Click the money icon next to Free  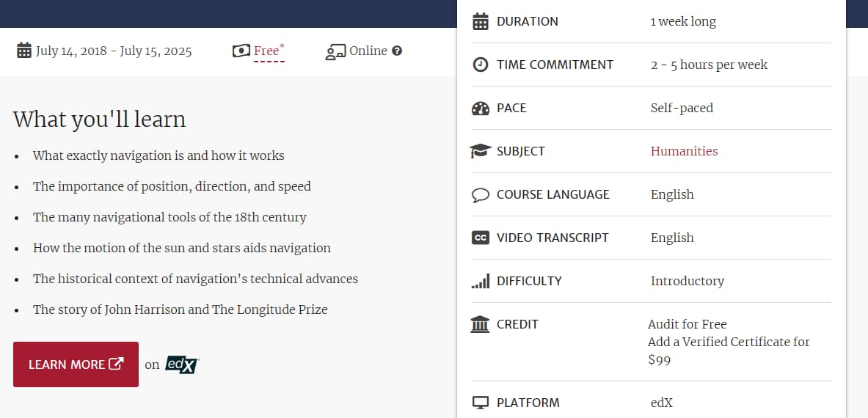241,51
